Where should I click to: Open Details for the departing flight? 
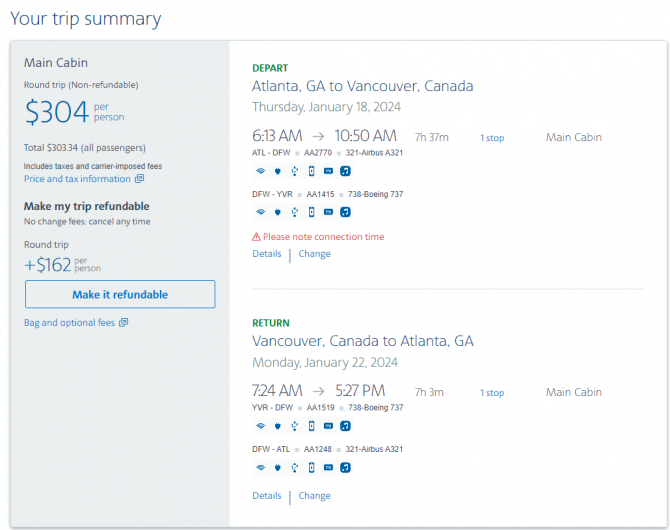[267, 253]
